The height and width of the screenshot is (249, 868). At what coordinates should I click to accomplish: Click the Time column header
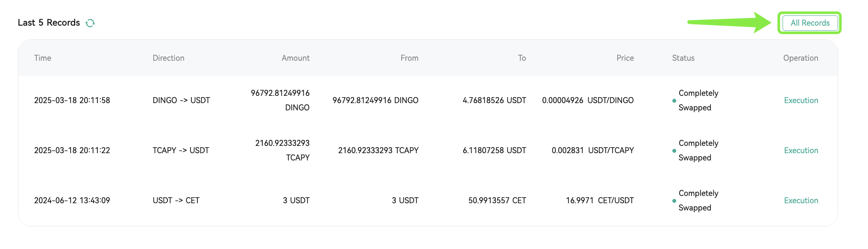tap(43, 58)
